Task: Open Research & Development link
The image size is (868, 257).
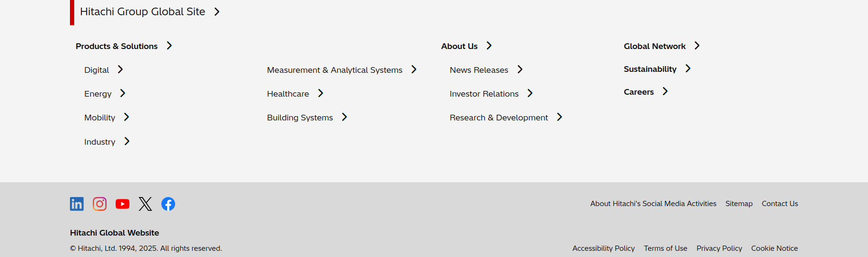Action: [x=499, y=118]
